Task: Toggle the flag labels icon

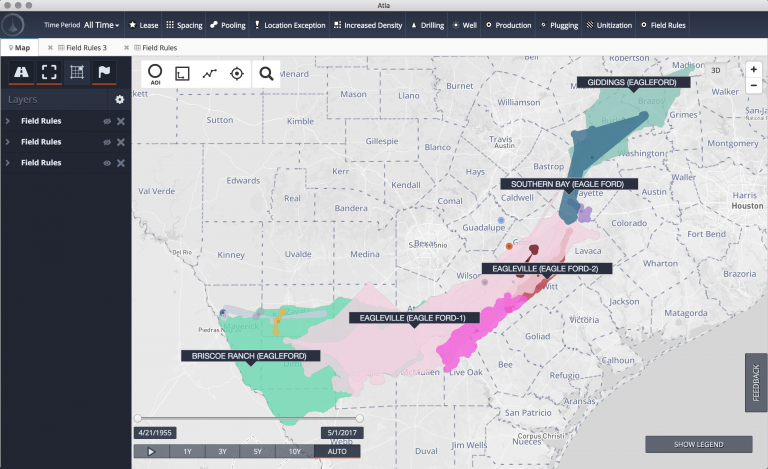Action: pyautogui.click(x=104, y=72)
